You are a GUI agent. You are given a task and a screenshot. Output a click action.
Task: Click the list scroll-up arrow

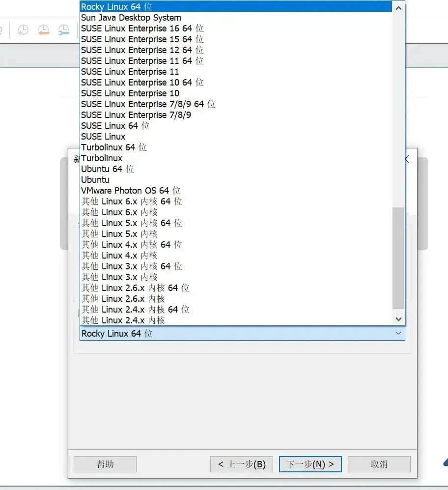click(x=398, y=8)
